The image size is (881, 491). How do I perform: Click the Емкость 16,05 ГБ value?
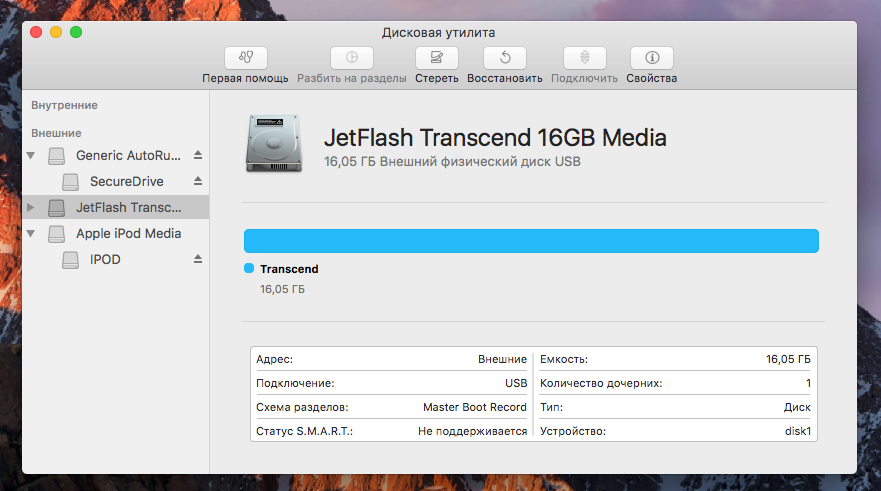point(788,360)
